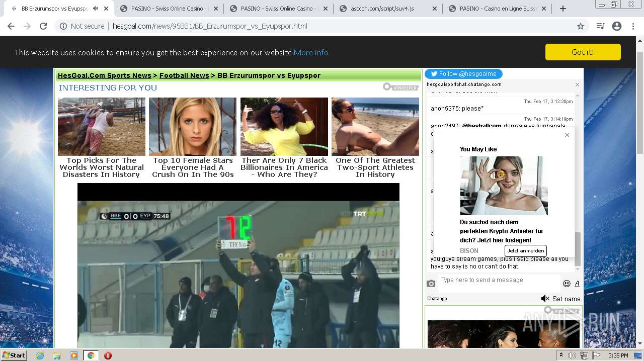Open the red security taskbar icon
The width and height of the screenshot is (644, 362).
(x=108, y=355)
